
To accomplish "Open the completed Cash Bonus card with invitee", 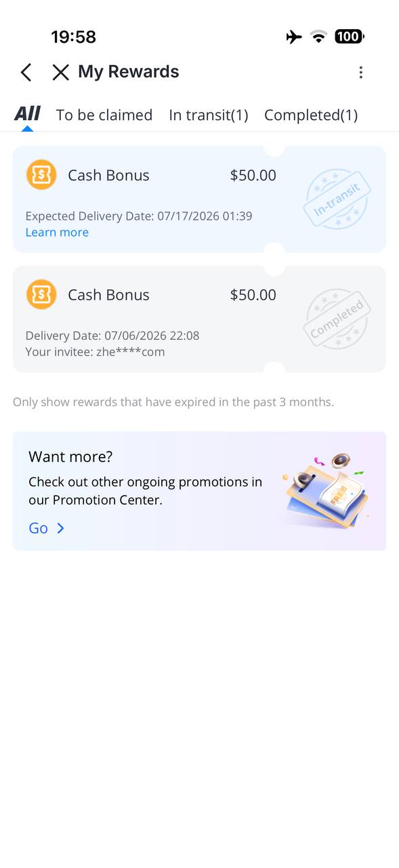I will (199, 319).
